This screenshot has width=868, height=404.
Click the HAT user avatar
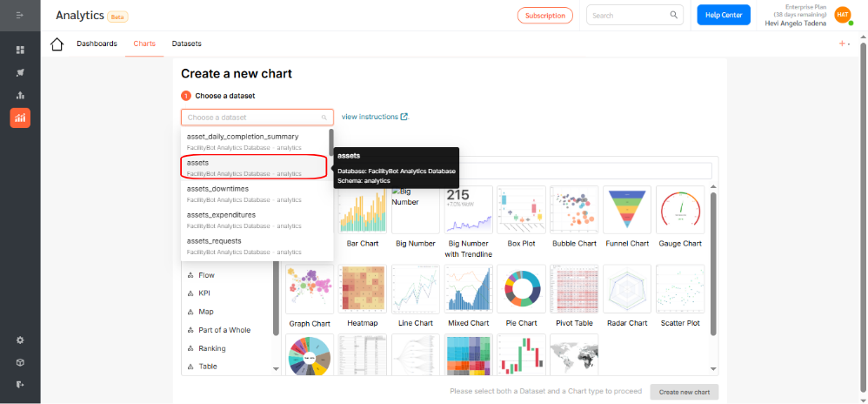point(843,15)
